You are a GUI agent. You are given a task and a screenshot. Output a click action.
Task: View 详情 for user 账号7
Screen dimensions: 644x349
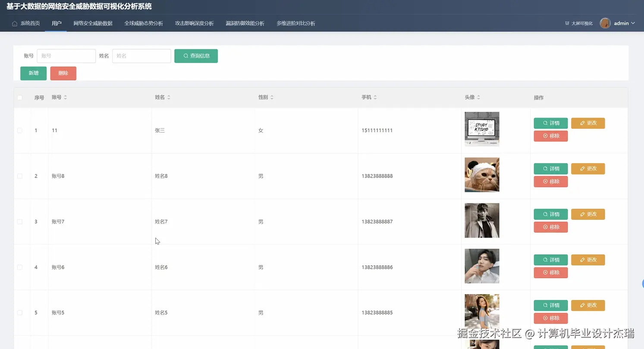(551, 214)
